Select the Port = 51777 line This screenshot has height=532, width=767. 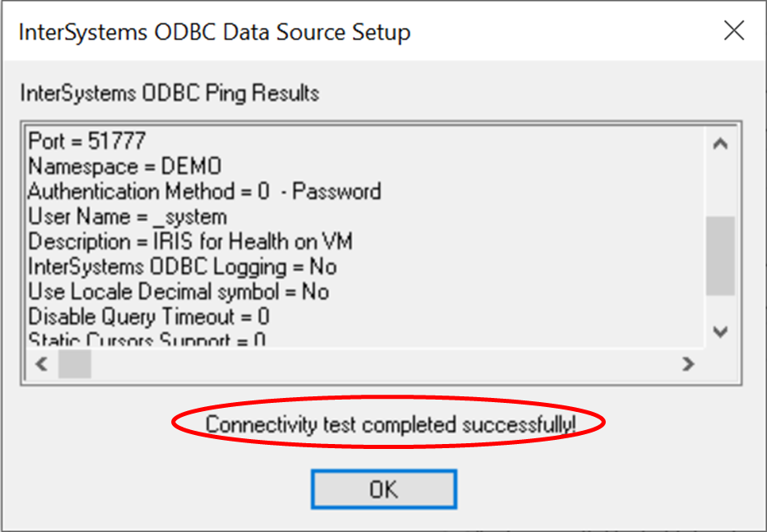pyautogui.click(x=87, y=141)
